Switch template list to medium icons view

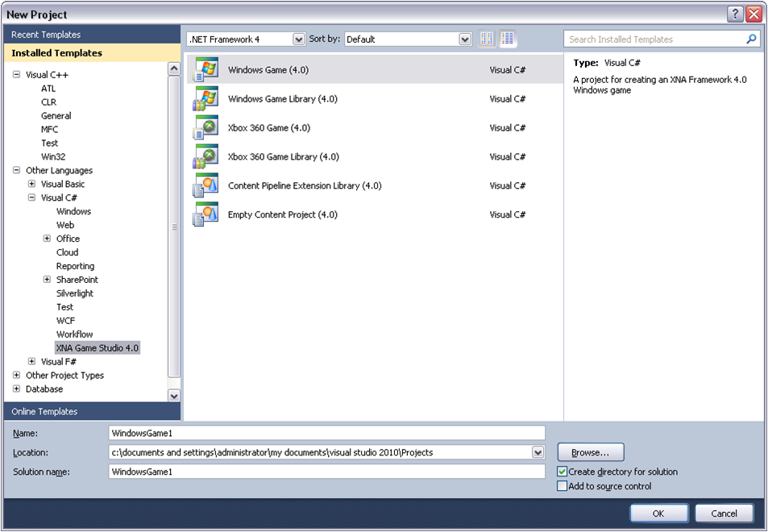(508, 38)
